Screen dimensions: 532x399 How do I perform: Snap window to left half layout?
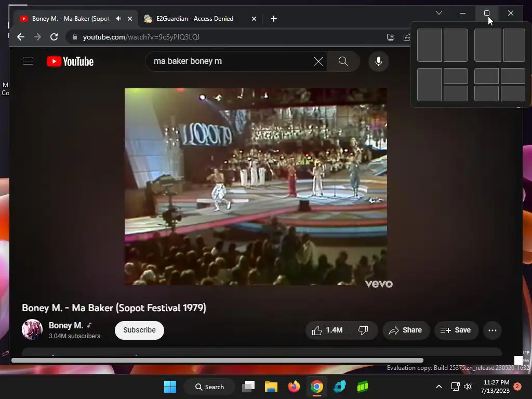[x=429, y=45]
